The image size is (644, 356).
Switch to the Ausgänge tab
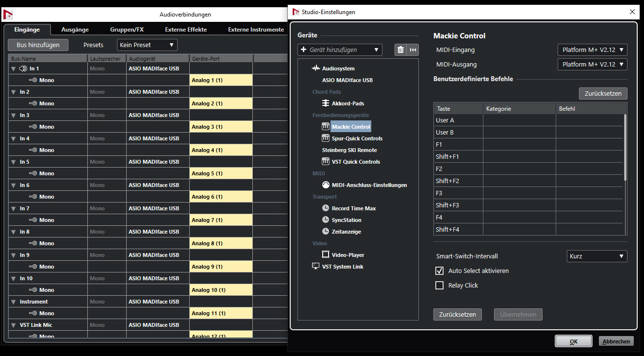pos(75,30)
